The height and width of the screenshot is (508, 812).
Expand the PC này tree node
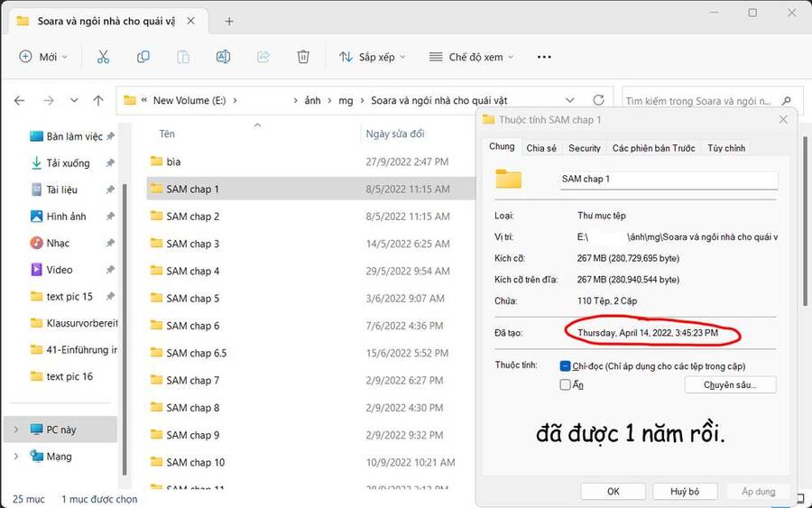click(15, 429)
